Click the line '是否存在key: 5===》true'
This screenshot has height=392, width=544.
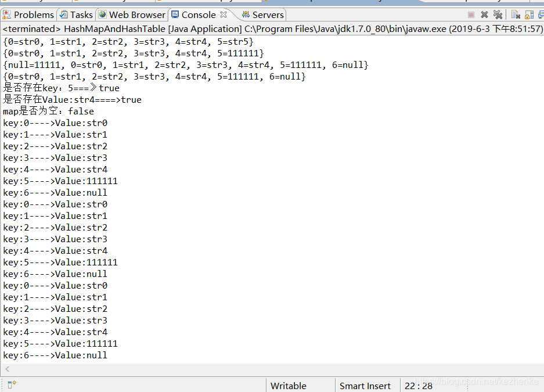point(61,88)
